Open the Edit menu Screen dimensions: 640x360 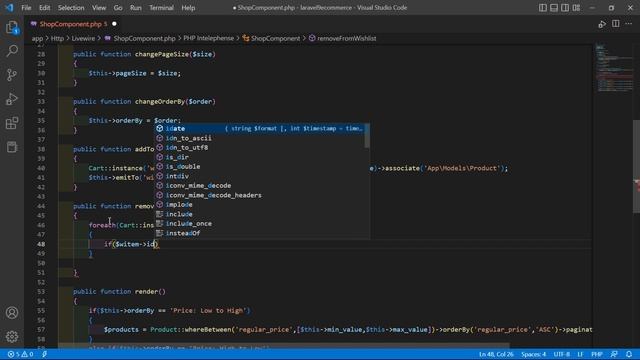click(44, 8)
